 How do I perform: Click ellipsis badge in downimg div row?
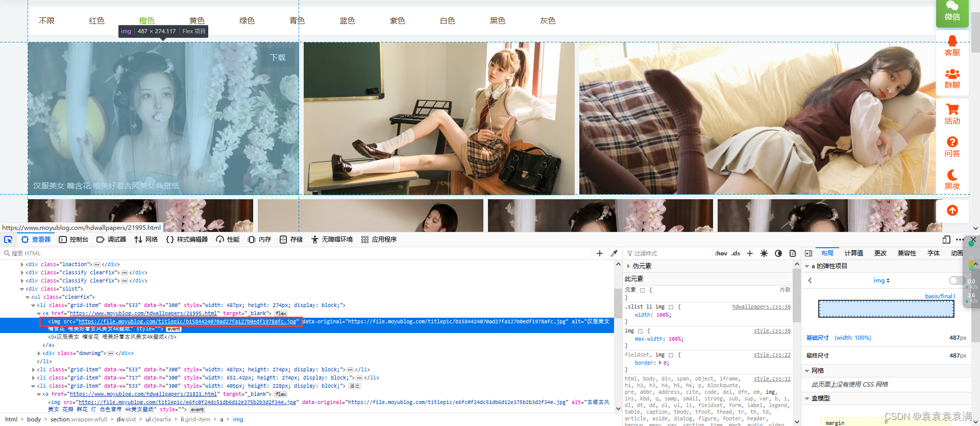(x=111, y=353)
